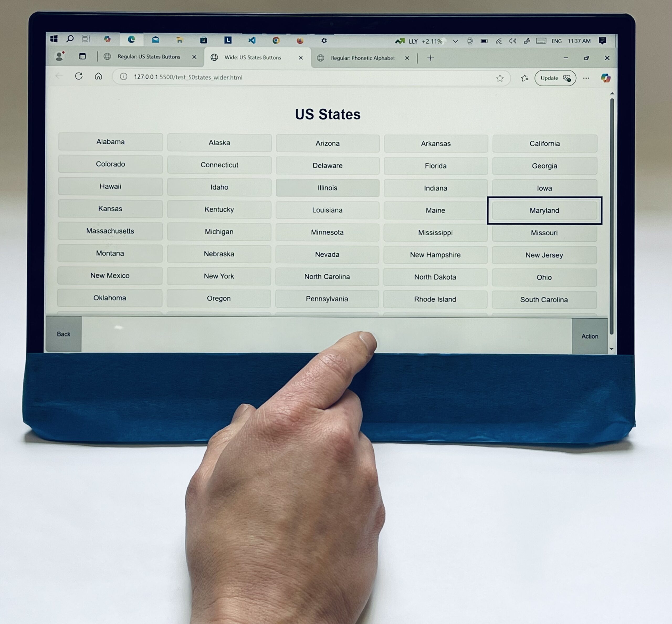Select Rhode Island state button

435,299
